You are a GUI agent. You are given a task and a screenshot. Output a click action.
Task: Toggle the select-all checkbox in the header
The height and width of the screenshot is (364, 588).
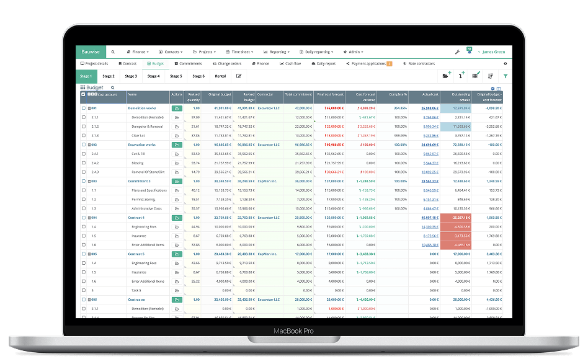pyautogui.click(x=83, y=94)
